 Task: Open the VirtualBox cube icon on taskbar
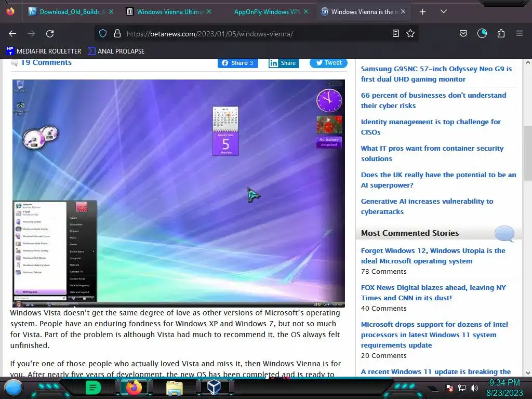click(214, 388)
